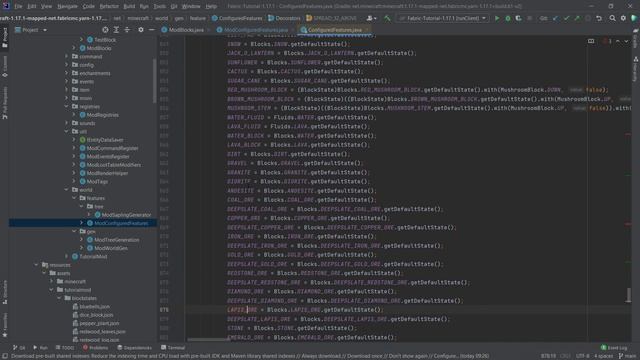Push commits with the green arrow icon
Screen dimensions: 640x360
point(577,18)
